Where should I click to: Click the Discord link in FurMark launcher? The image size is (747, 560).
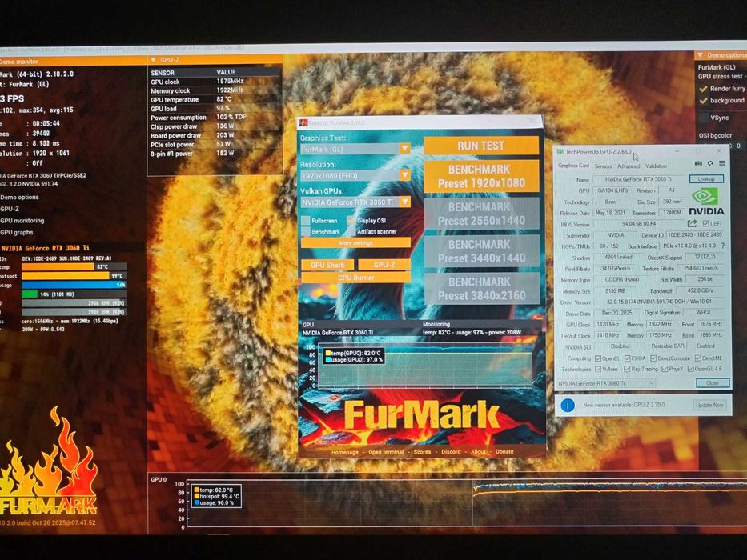click(451, 451)
